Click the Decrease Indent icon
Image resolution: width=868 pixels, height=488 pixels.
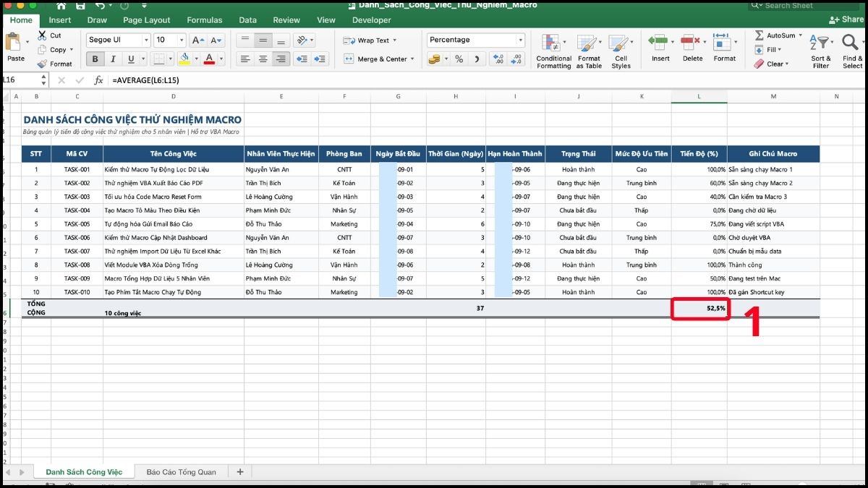[x=302, y=59]
